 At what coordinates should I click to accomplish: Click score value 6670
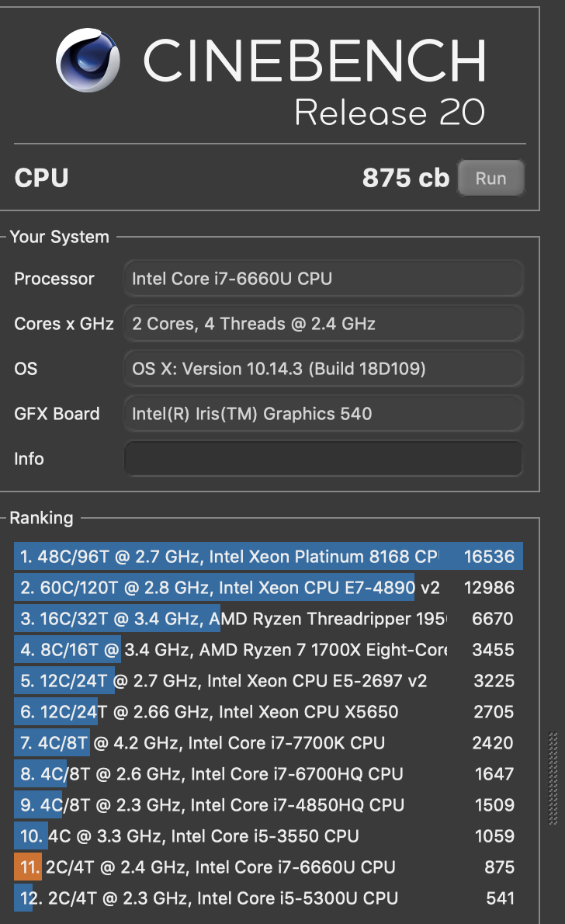[493, 619]
